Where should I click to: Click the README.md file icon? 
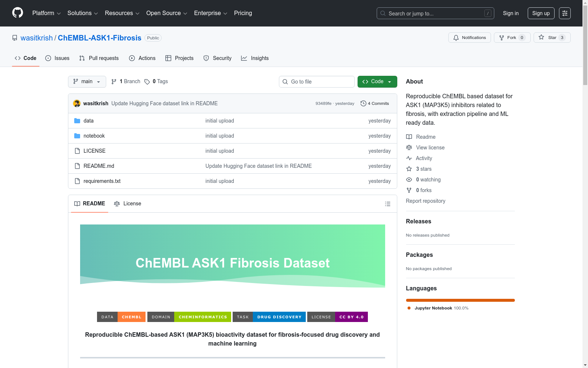pos(77,166)
